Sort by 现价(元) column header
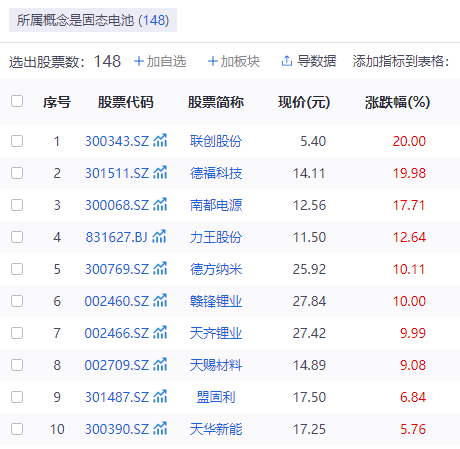Image resolution: width=460 pixels, height=449 pixels. 304,102
